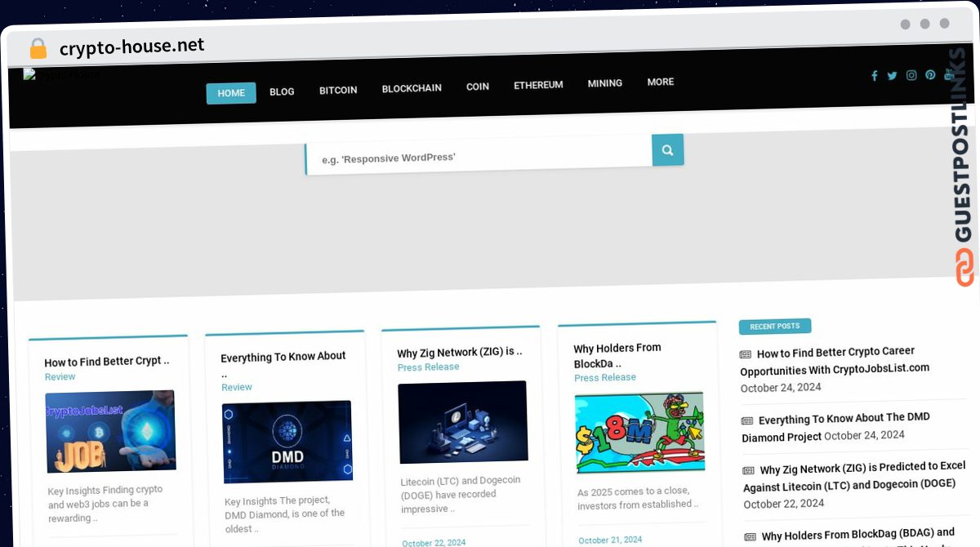Click Review under 'How to Find Better Crypt ..'

[x=60, y=377]
